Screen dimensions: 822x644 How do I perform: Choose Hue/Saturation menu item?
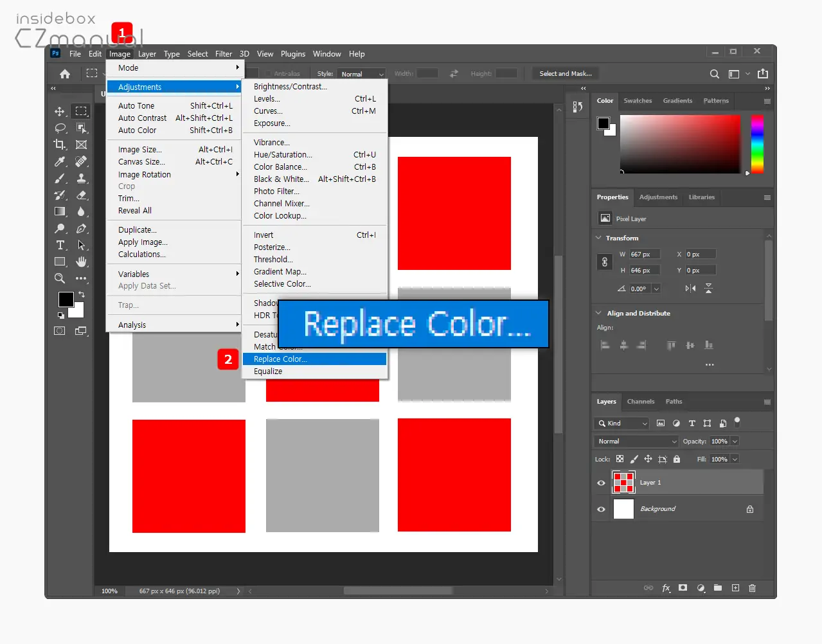314,155
